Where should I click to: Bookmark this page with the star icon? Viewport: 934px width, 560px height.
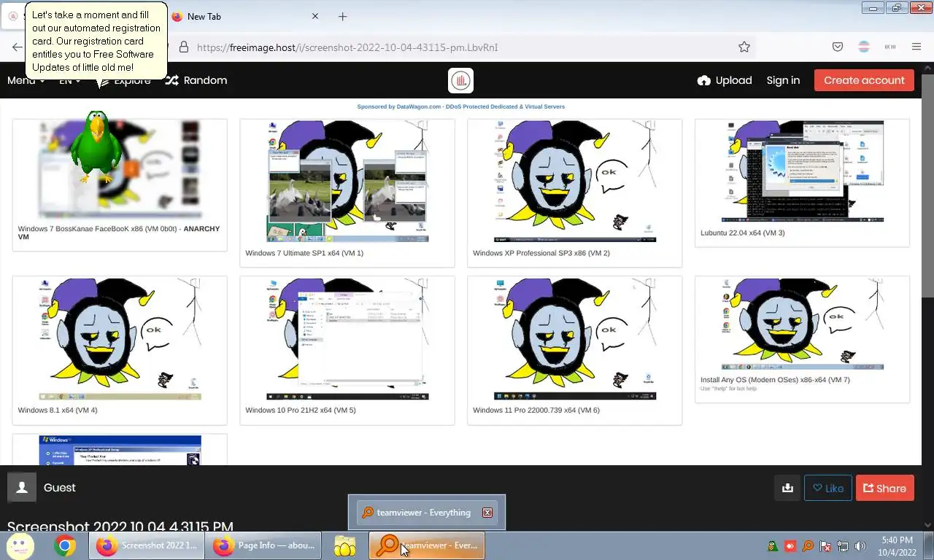tap(744, 47)
